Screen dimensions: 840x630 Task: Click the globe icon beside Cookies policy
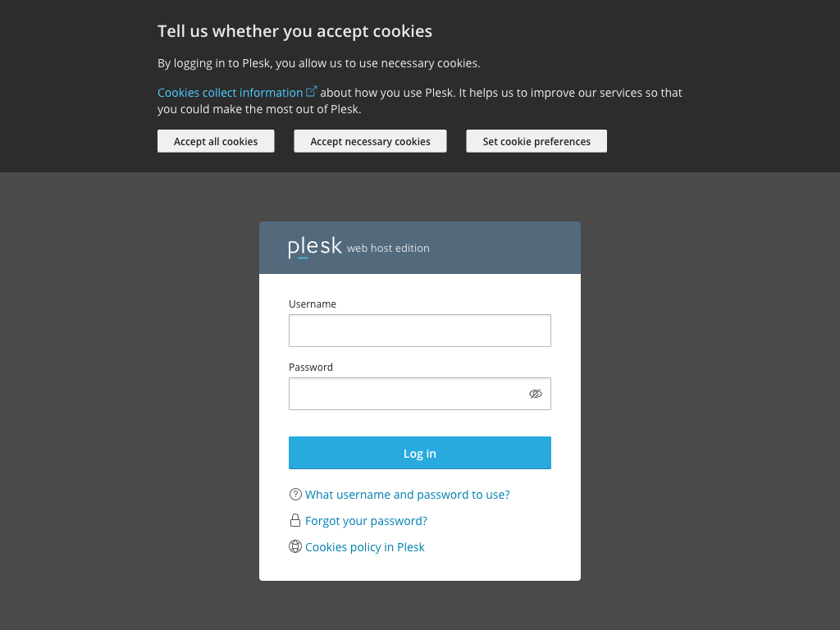click(x=295, y=547)
